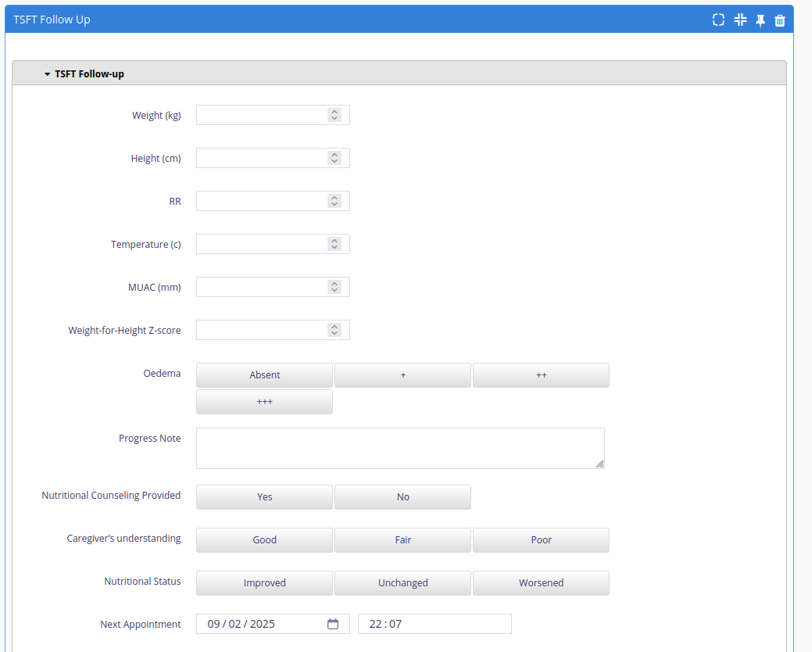
Task: Select + option for Oedema
Action: [403, 375]
